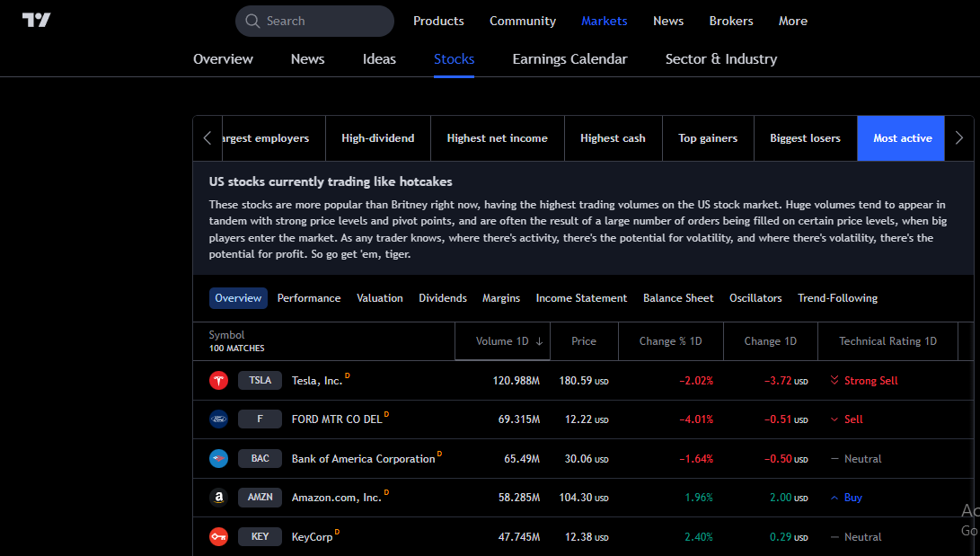This screenshot has width=980, height=556.
Task: Click the Search input field
Action: point(314,21)
